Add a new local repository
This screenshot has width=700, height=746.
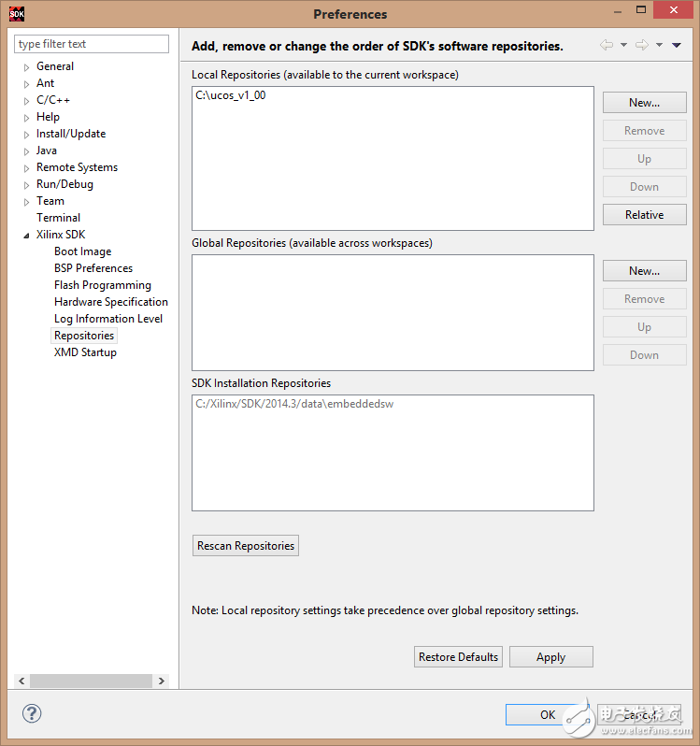click(x=644, y=103)
